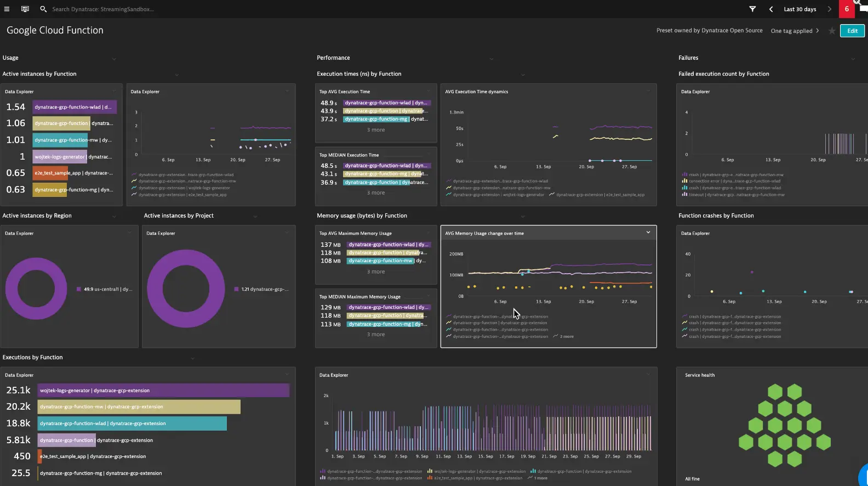Open the Service health honeycomb tile

coord(785,425)
